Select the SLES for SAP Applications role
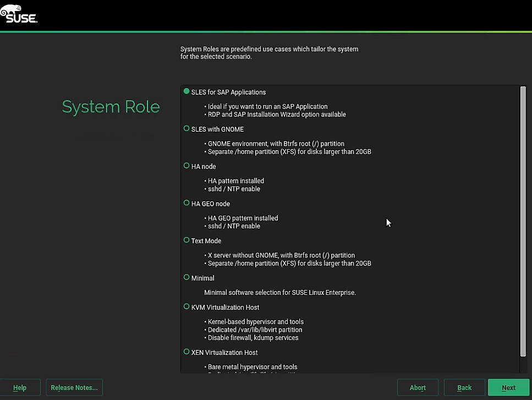The image size is (532, 400). [187, 91]
